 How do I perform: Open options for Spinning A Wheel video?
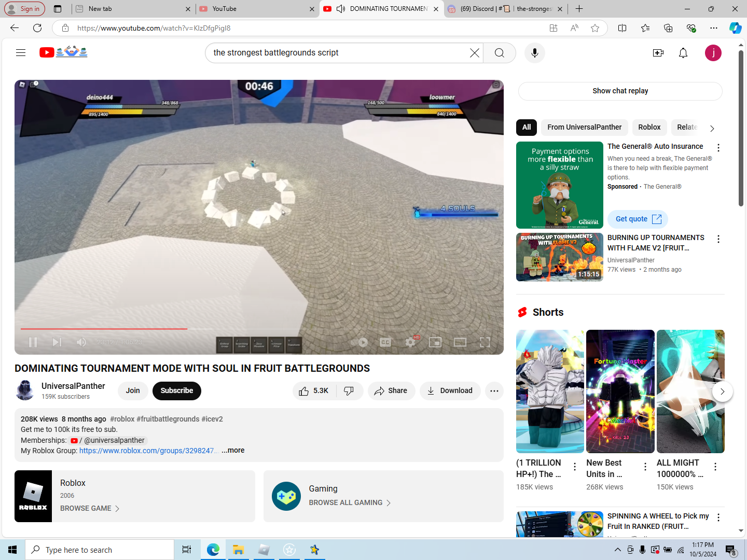click(718, 517)
